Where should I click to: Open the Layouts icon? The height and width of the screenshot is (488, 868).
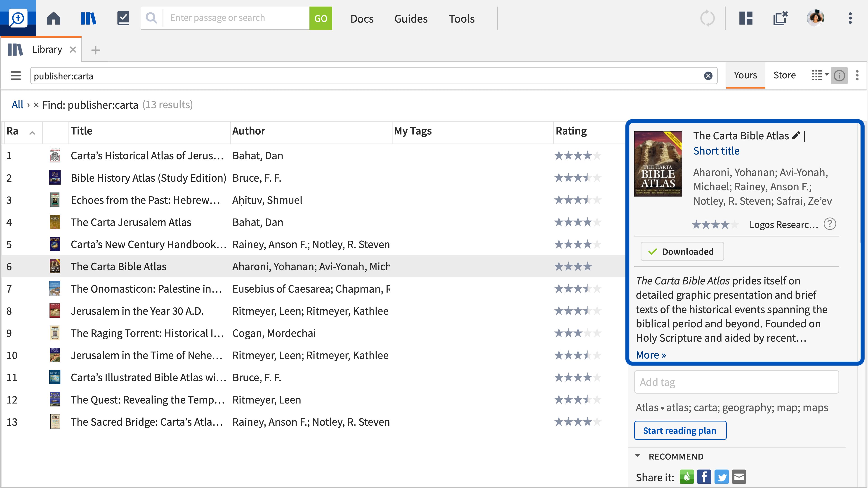coord(746,18)
